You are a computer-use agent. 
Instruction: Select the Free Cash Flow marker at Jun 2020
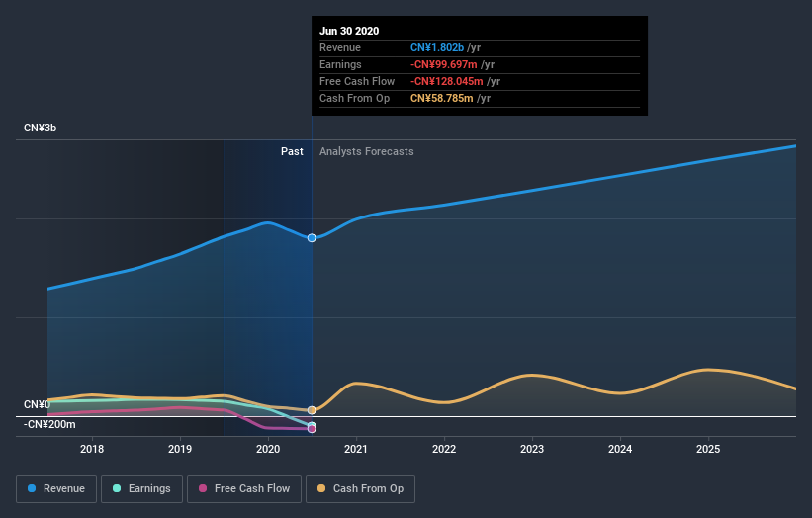tap(312, 429)
